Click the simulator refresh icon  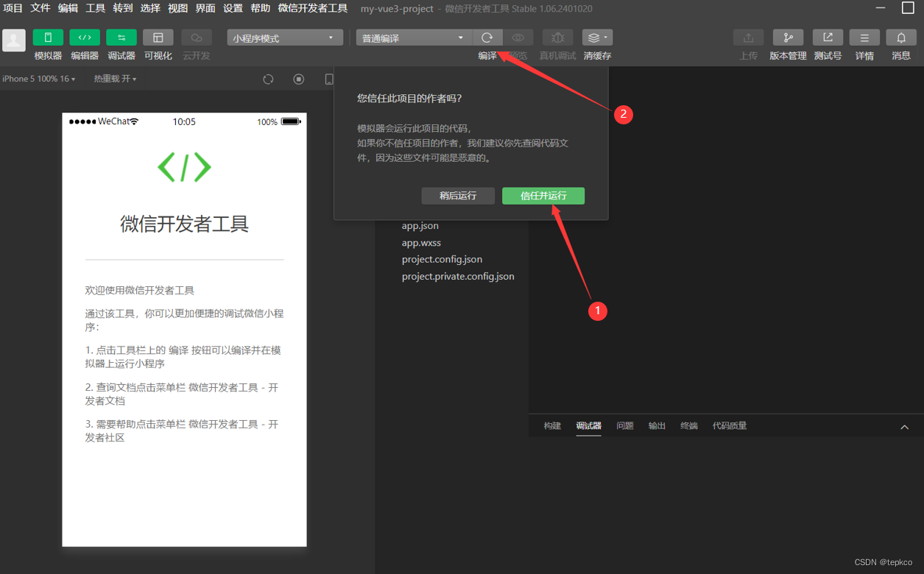pos(269,79)
